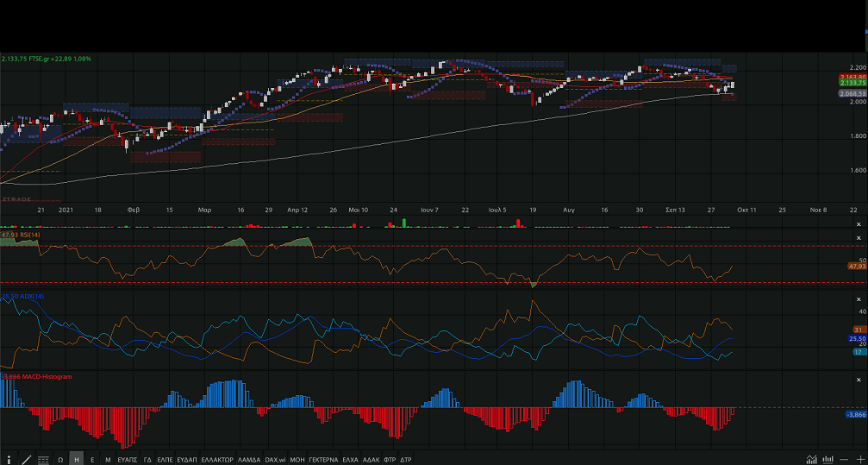Select the Ω timeframe button

coord(60,459)
